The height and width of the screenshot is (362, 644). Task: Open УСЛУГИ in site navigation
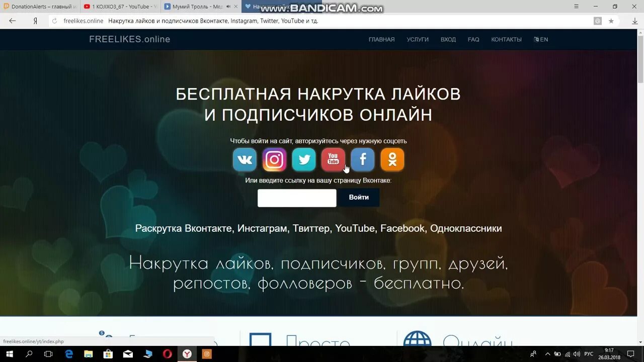click(418, 39)
